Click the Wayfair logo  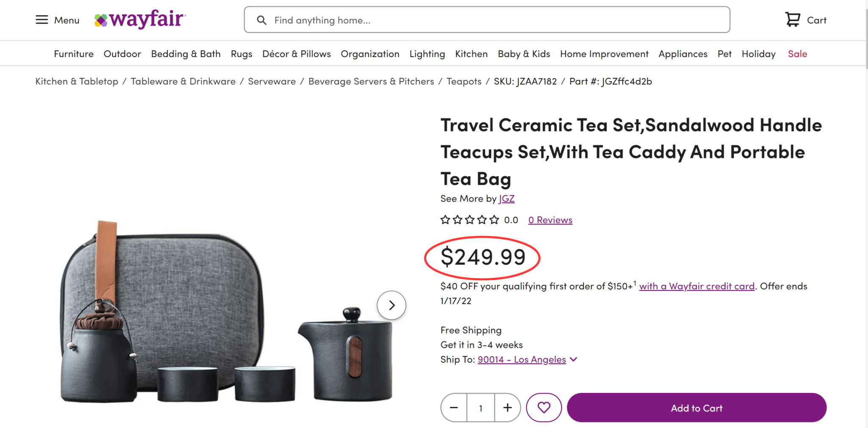click(x=140, y=19)
